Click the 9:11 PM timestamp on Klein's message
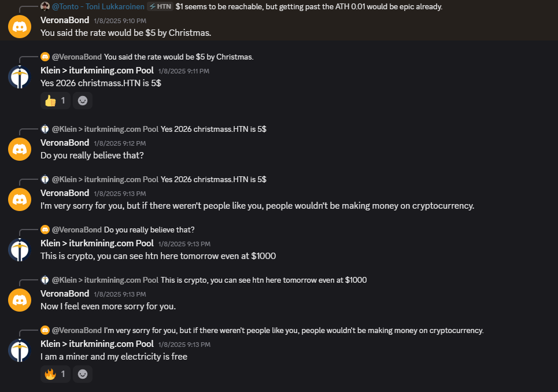 [x=183, y=71]
